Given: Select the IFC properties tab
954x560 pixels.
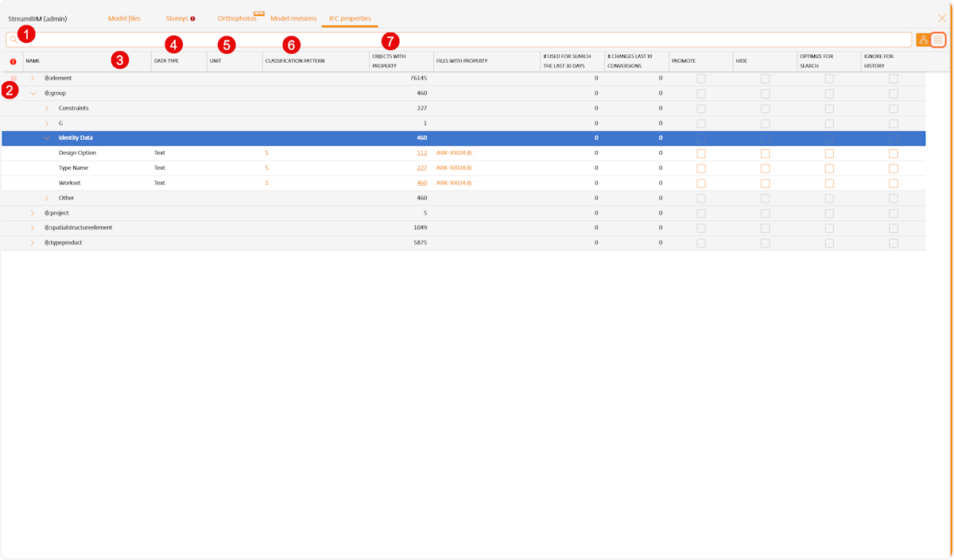Looking at the screenshot, I should [x=350, y=18].
